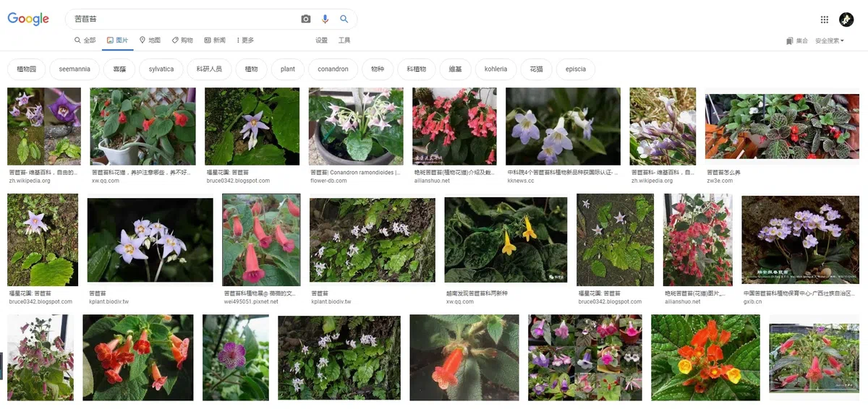
Task: Expand the 安全搜索 dropdown
Action: [x=830, y=41]
